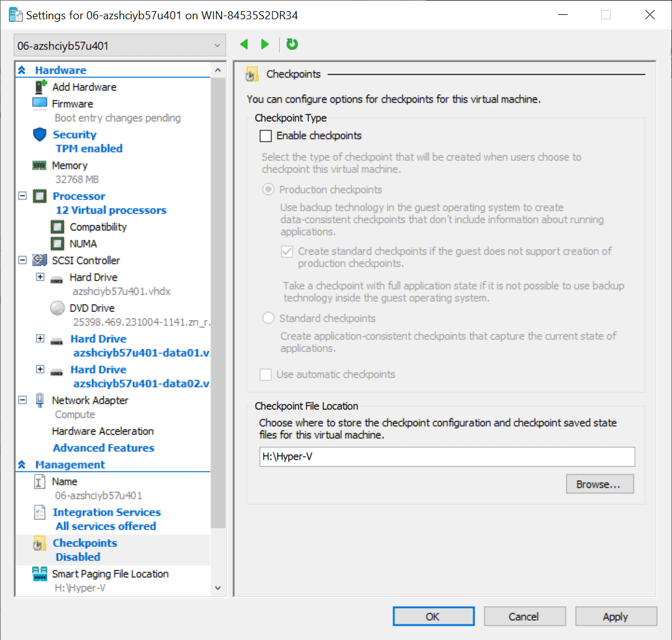The width and height of the screenshot is (672, 640).
Task: Expand the data01 Hard Drive node
Action: 40,339
